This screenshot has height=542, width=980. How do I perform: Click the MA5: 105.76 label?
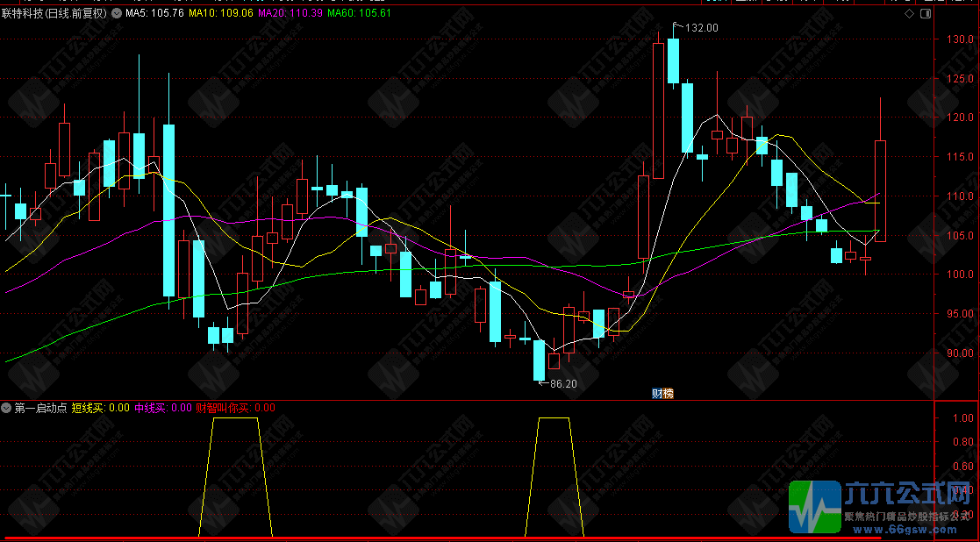point(154,12)
